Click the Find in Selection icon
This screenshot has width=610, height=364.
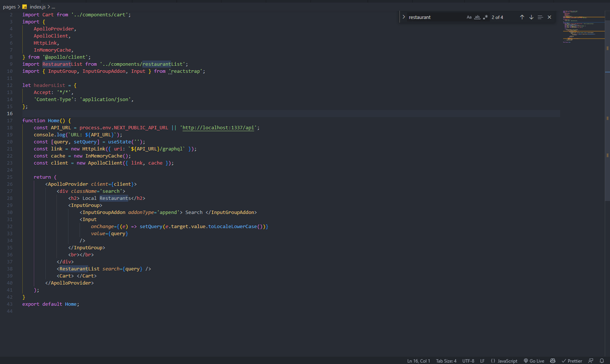tap(540, 17)
